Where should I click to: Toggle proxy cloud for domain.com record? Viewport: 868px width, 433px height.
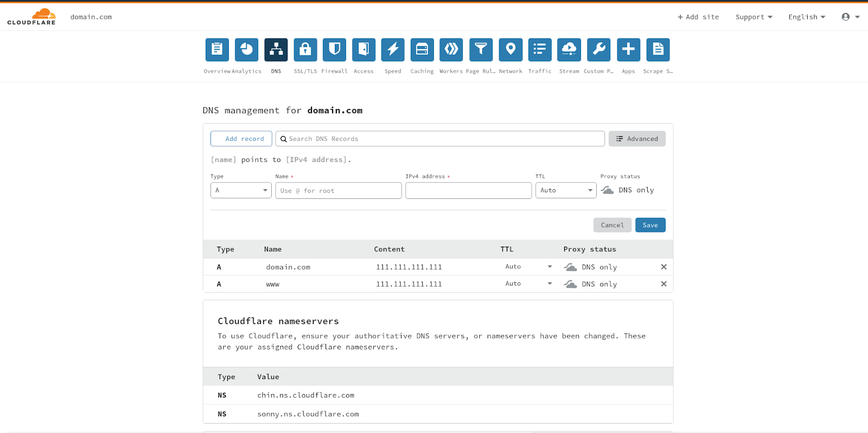570,267
